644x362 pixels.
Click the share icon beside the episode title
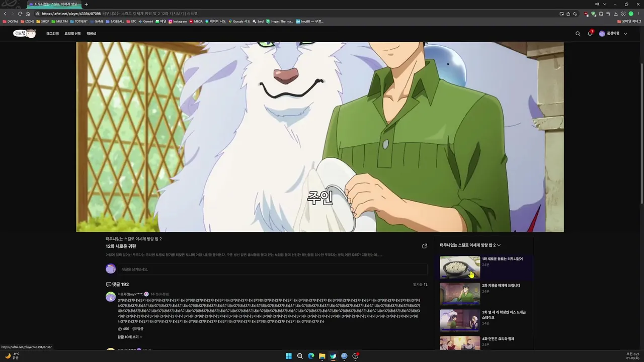424,246
